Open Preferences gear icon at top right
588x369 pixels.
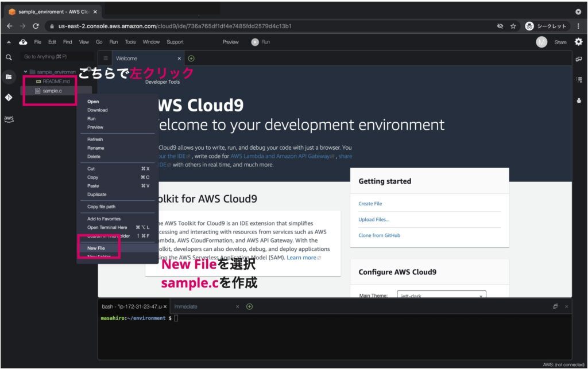579,41
